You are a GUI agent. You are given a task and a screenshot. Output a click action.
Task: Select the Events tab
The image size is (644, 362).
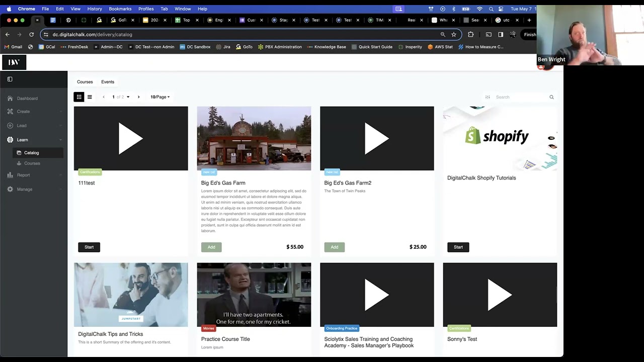point(108,82)
